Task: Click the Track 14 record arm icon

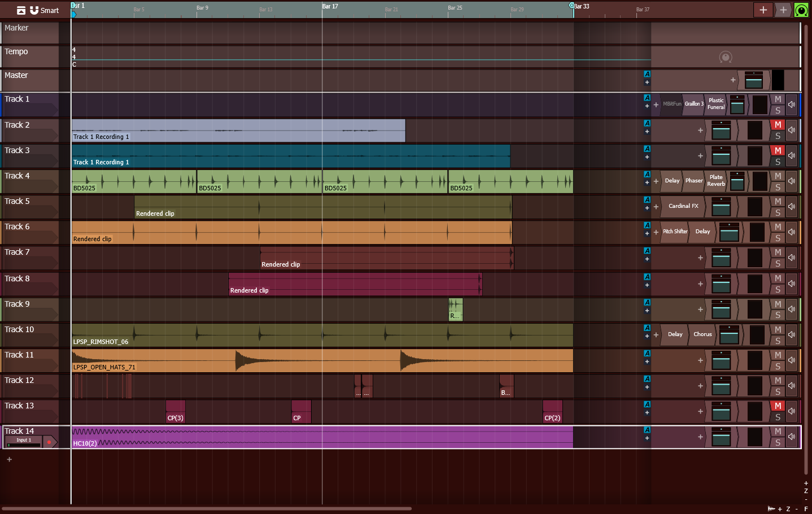Action: [x=49, y=442]
